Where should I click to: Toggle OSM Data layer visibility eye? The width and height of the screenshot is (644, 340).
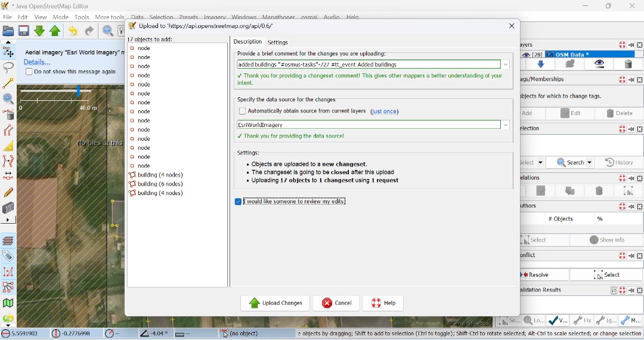pyautogui.click(x=526, y=55)
